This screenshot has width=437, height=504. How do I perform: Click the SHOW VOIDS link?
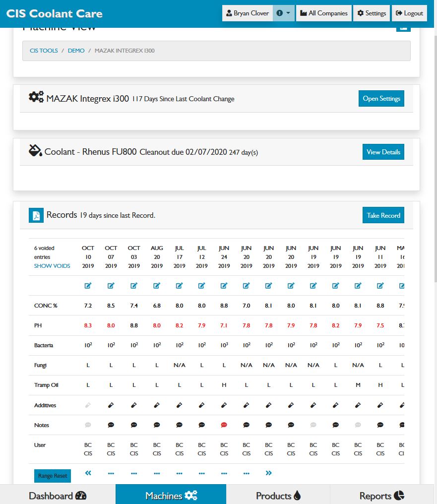(52, 266)
